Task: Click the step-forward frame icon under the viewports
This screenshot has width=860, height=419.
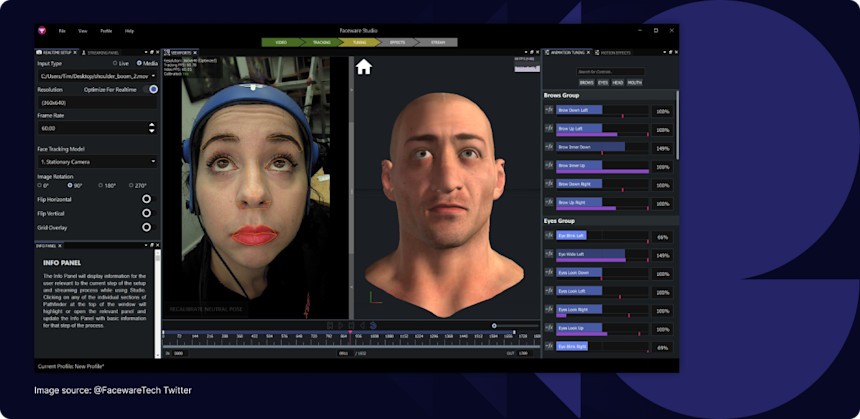Action: (351, 325)
